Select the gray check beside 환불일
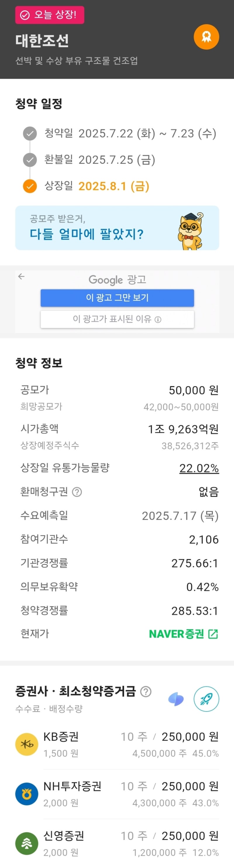This screenshot has height=868, width=234. 30,160
